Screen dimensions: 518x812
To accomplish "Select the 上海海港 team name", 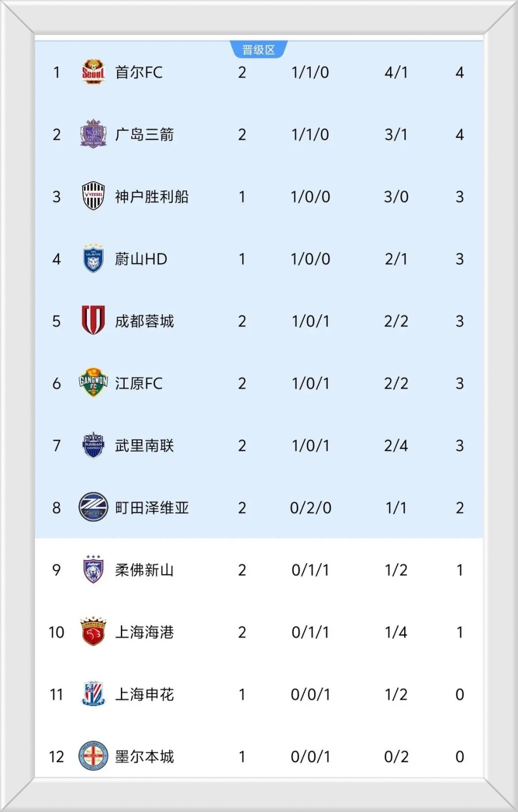I will coord(144,632).
